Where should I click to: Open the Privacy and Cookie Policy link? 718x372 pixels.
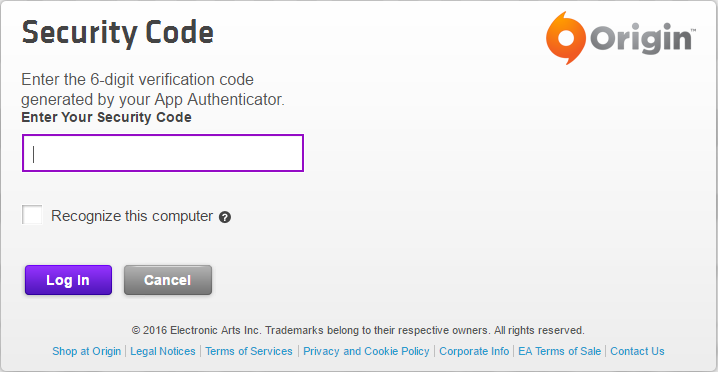click(366, 351)
